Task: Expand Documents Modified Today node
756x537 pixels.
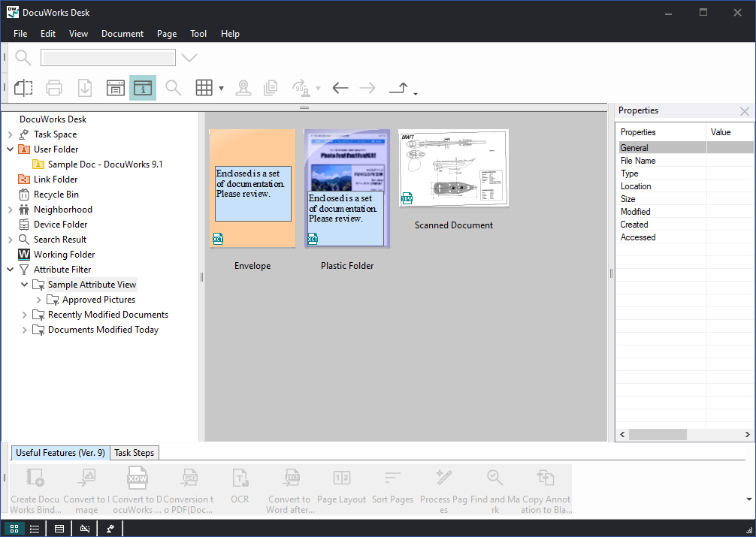Action: [24, 330]
